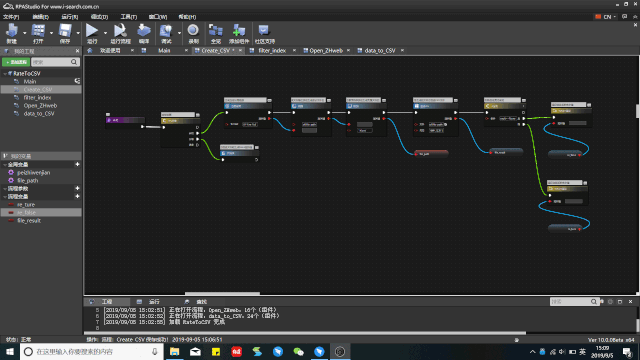
Task: Open the dropdown arrow beside 保存
Action: coord(78,33)
